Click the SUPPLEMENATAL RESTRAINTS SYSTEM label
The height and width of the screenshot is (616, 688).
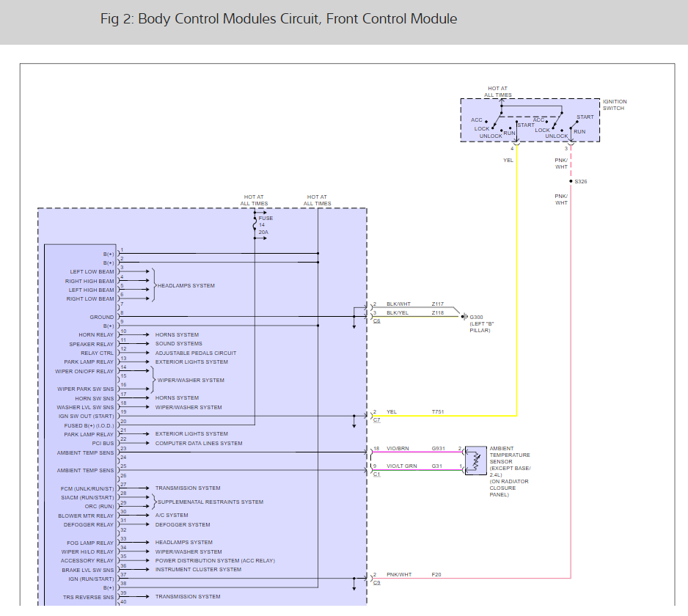pyautogui.click(x=211, y=502)
